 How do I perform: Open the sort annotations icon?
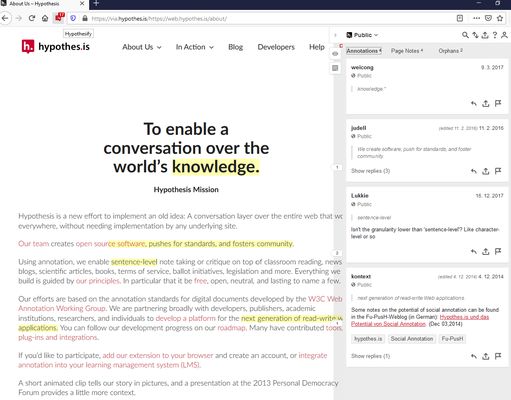tap(475, 35)
